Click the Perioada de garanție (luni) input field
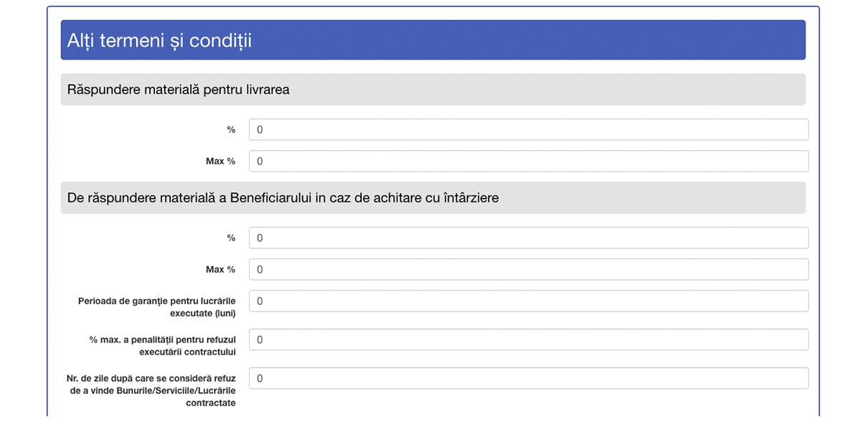Screen dimensions: 868x422 click(529, 301)
